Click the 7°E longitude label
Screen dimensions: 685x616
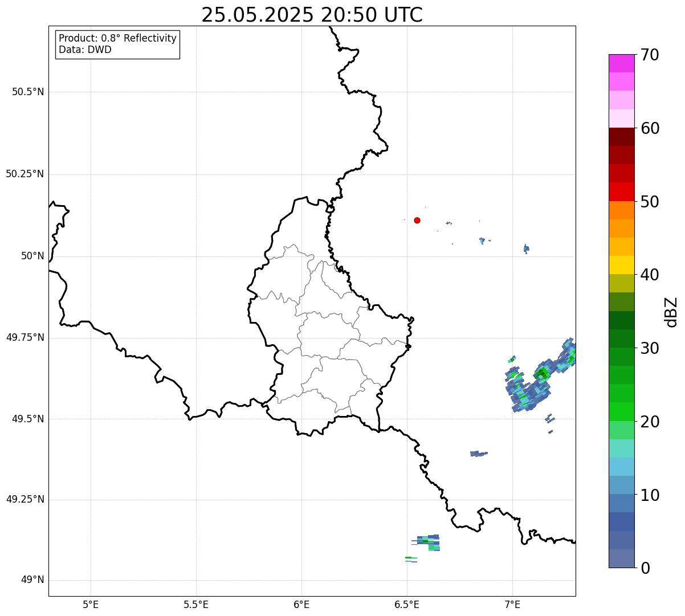[512, 604]
